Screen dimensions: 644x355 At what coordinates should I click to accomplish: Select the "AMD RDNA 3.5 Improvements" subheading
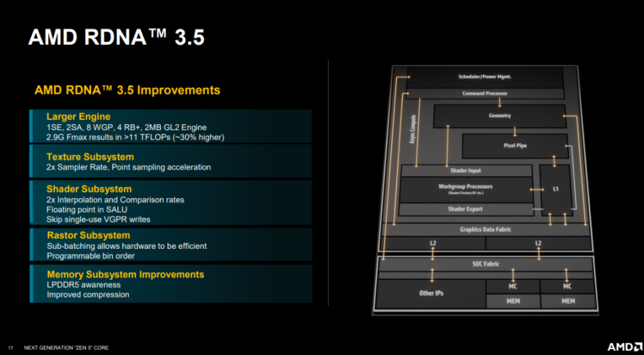click(x=127, y=90)
